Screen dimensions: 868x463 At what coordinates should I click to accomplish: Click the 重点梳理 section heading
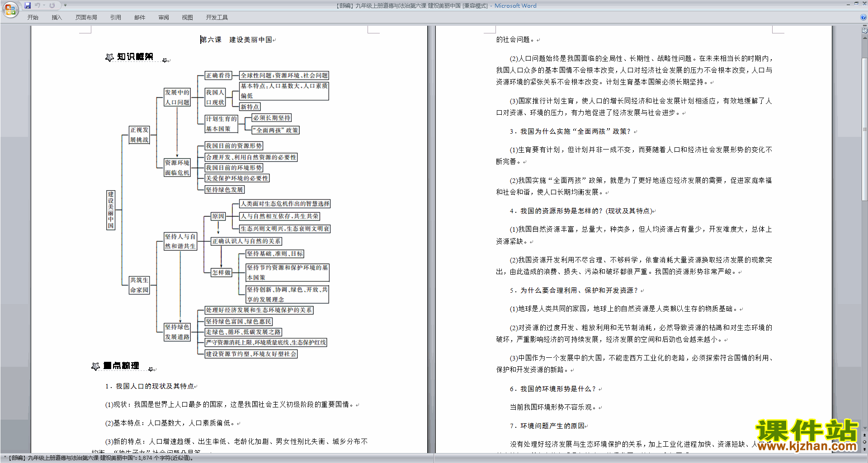tap(121, 365)
